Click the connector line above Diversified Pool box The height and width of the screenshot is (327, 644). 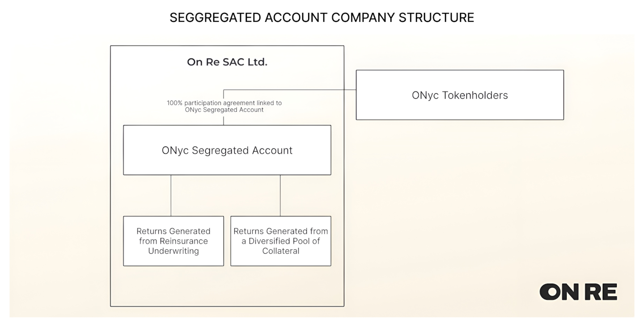pyautogui.click(x=280, y=195)
